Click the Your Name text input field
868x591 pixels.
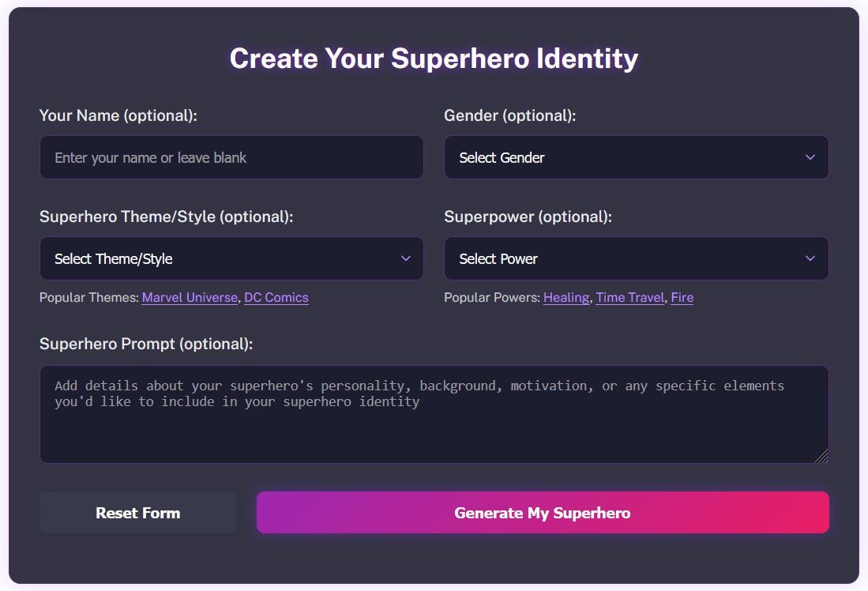(231, 158)
